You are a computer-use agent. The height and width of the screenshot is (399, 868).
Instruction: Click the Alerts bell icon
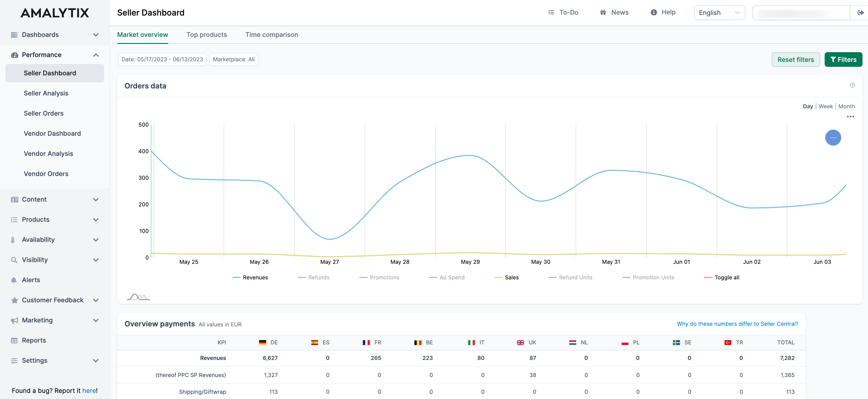click(x=14, y=280)
